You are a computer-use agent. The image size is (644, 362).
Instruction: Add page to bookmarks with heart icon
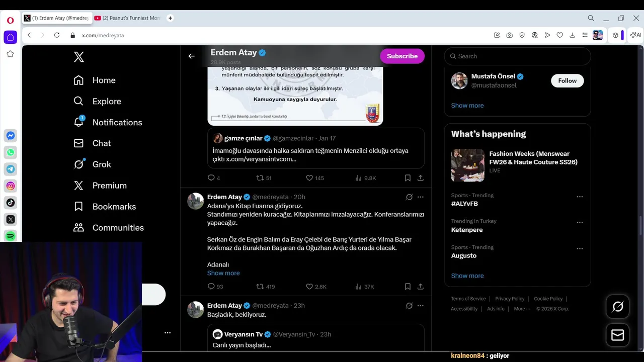point(559,35)
